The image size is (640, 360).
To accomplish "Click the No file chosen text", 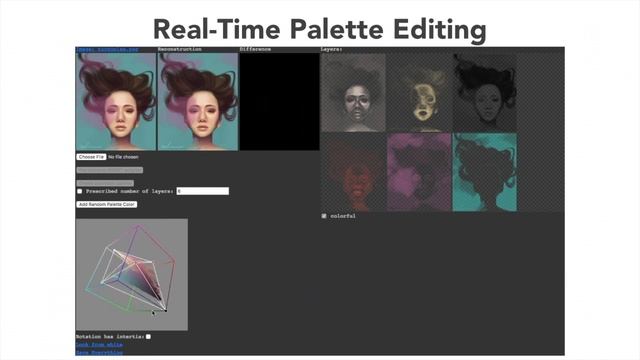I will point(123,157).
